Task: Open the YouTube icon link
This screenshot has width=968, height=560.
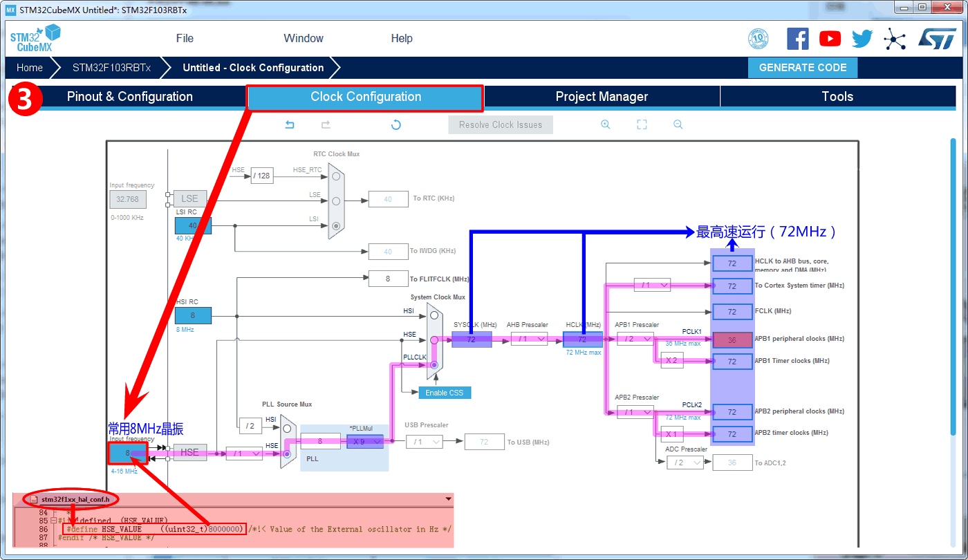Action: coord(830,39)
